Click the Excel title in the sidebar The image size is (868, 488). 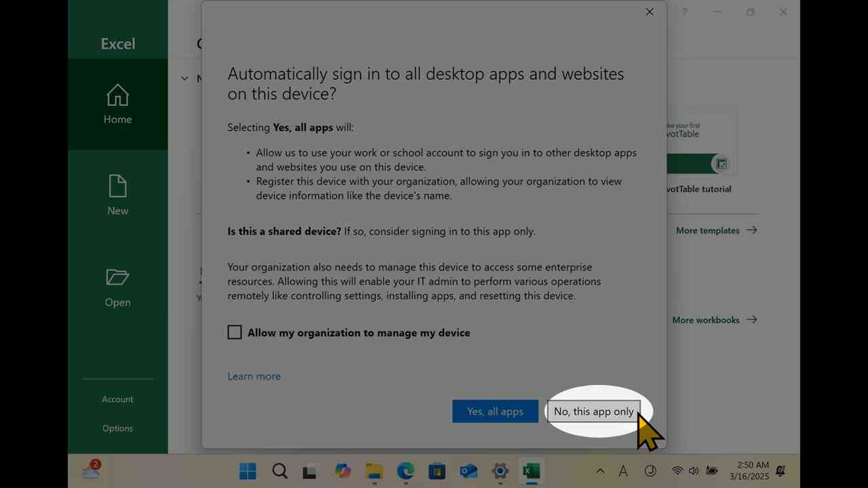(118, 43)
